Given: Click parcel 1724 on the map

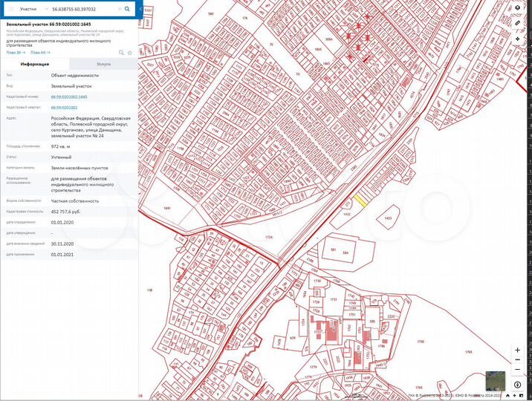Looking at the screenshot, I should click(269, 238).
